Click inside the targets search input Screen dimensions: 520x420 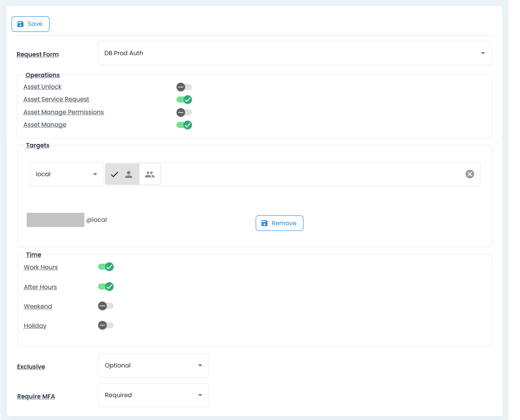[x=310, y=174]
